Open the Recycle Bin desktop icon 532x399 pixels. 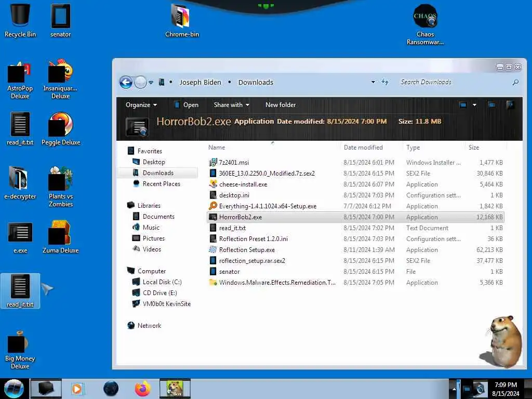pos(20,20)
